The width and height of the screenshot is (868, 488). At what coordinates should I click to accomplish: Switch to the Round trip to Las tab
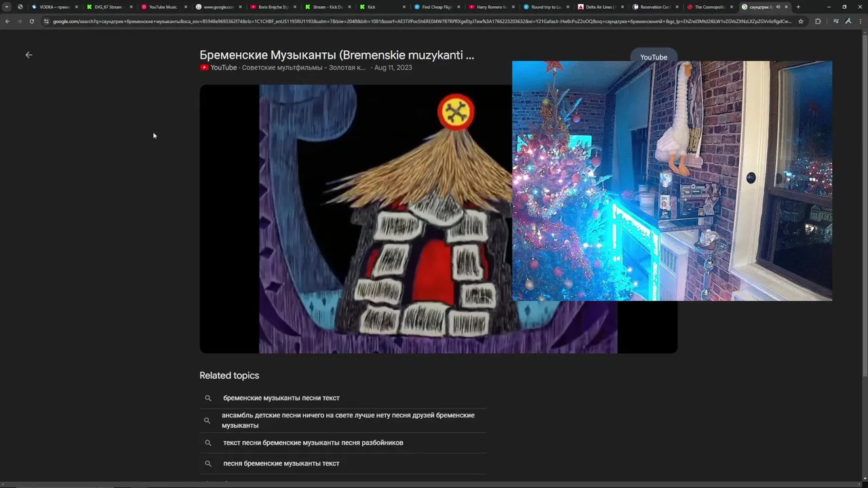tap(546, 7)
